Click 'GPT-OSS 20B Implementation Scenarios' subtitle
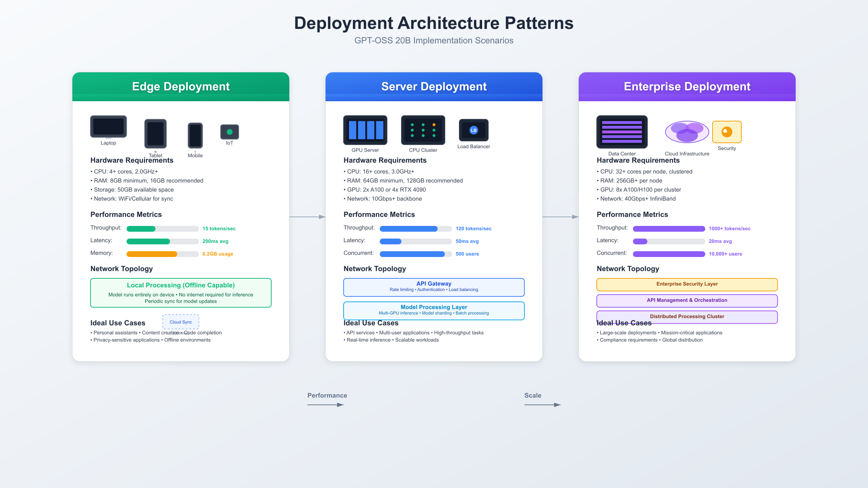Screen dimensions: 868x488 click(x=434, y=40)
